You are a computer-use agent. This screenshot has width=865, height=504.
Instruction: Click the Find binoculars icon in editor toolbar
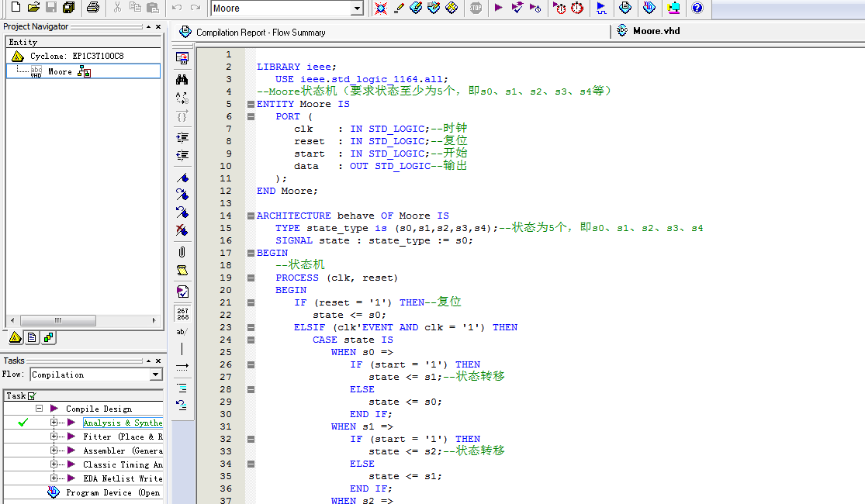(182, 80)
